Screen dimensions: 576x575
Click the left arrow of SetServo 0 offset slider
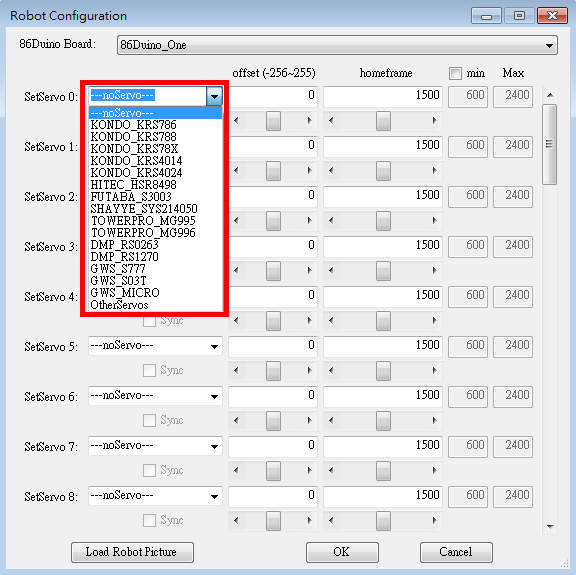pyautogui.click(x=236, y=121)
